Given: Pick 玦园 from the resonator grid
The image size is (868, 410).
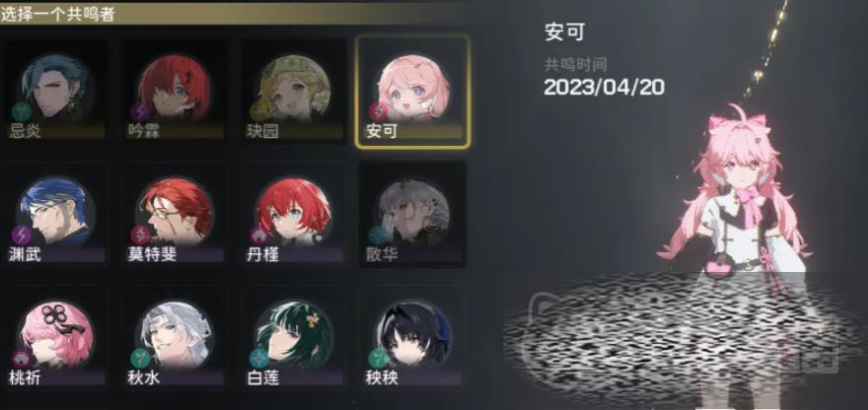Looking at the screenshot, I should (x=294, y=92).
